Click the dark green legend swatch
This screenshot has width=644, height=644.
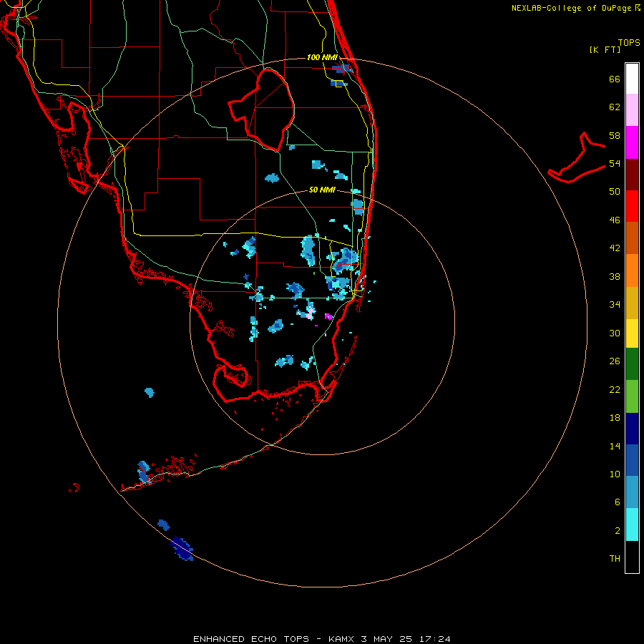coord(632,364)
